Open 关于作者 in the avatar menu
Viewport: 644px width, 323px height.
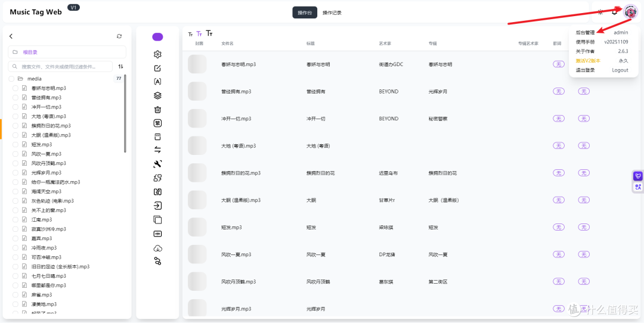(x=586, y=51)
